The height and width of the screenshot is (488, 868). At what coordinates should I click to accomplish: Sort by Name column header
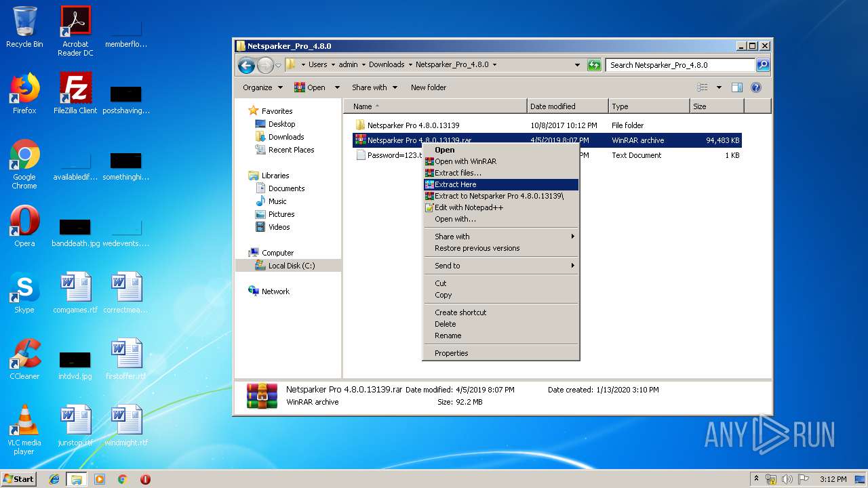[x=435, y=106]
